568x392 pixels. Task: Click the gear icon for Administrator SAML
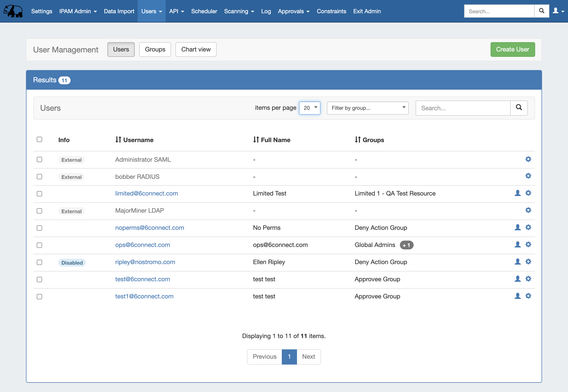coord(528,159)
